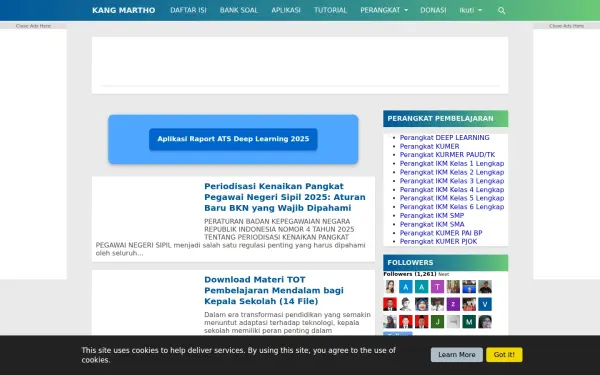Viewport: 600px width, 375px height.
Task: Open Perangkat IKM Kelas 6 Lengkap
Action: [x=452, y=207]
